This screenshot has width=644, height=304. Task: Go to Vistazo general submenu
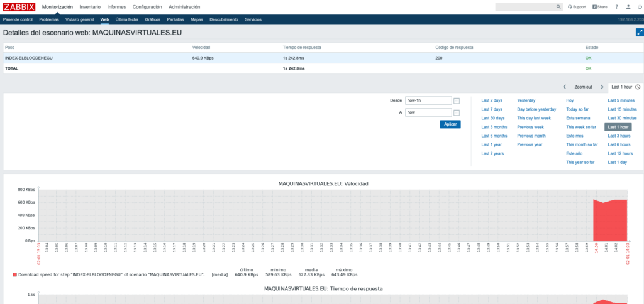tap(80, 19)
